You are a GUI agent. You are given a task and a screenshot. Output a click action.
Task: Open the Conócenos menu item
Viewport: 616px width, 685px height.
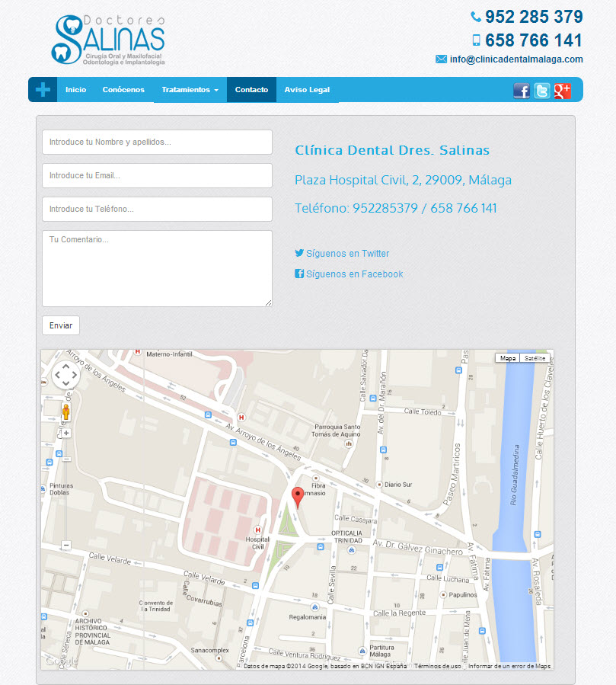click(123, 90)
